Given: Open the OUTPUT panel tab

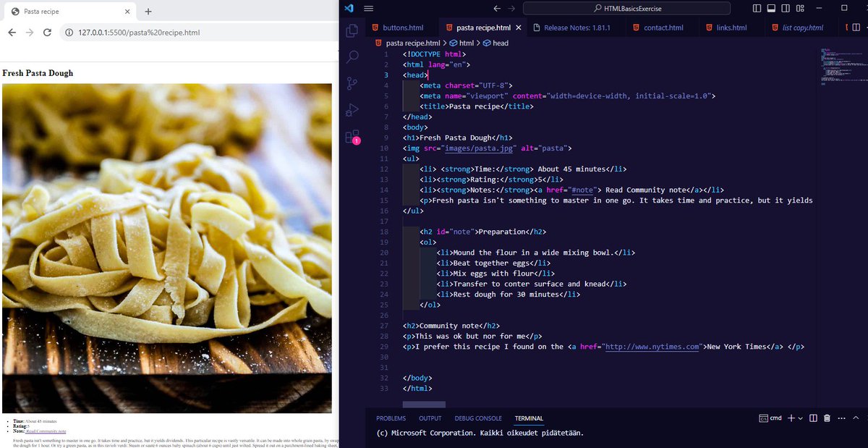Looking at the screenshot, I should pyautogui.click(x=430, y=418).
